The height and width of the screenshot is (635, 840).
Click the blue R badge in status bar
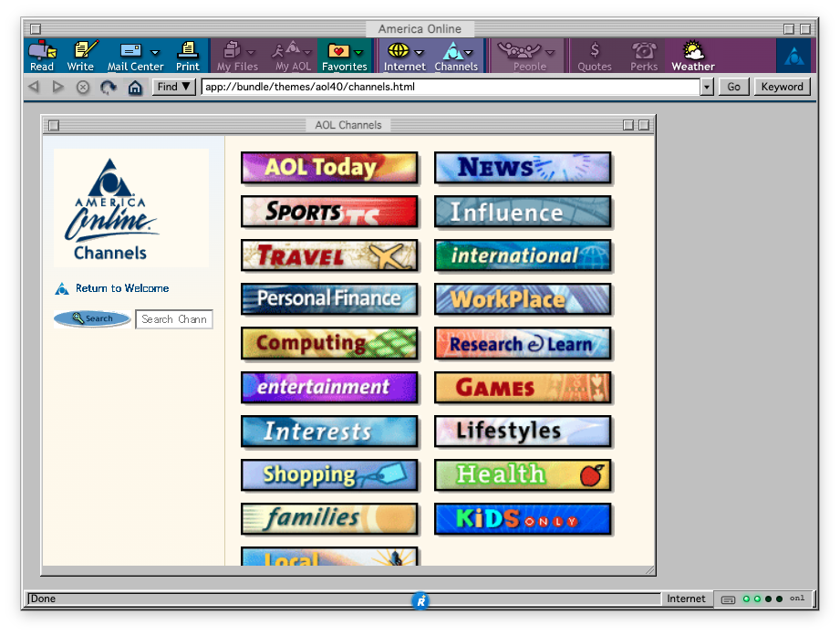(x=420, y=601)
